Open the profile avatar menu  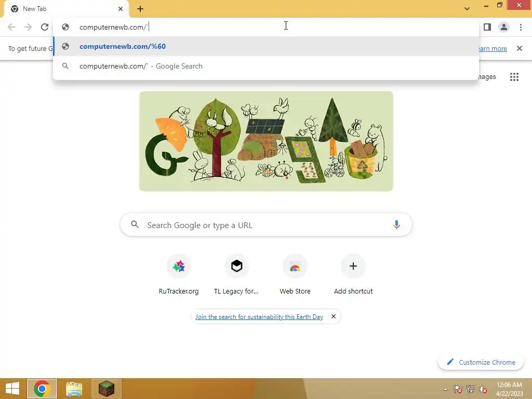coord(504,27)
